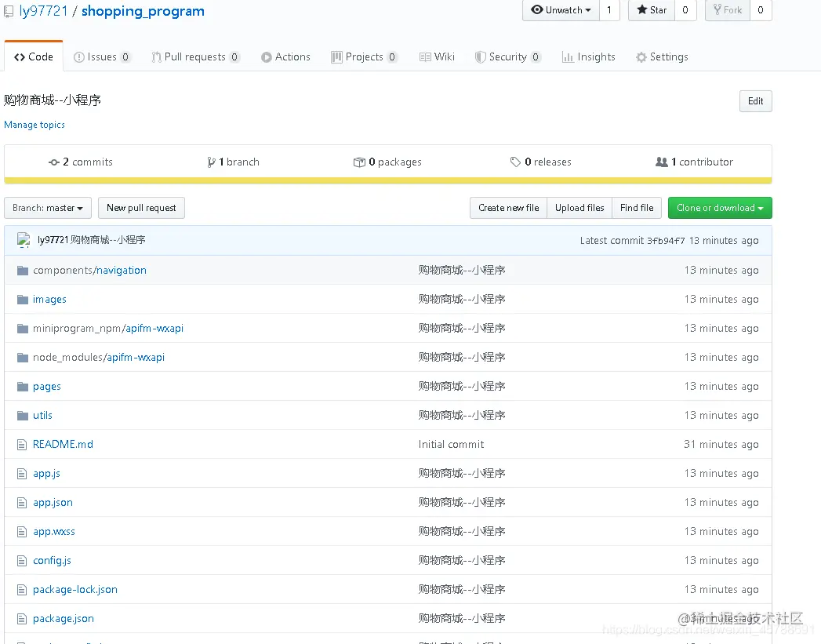Click the Wiki book icon

pyautogui.click(x=425, y=57)
